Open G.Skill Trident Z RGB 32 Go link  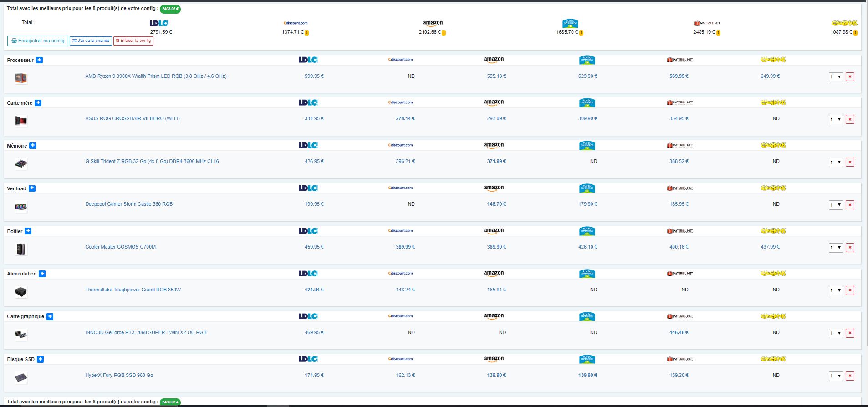tap(152, 161)
